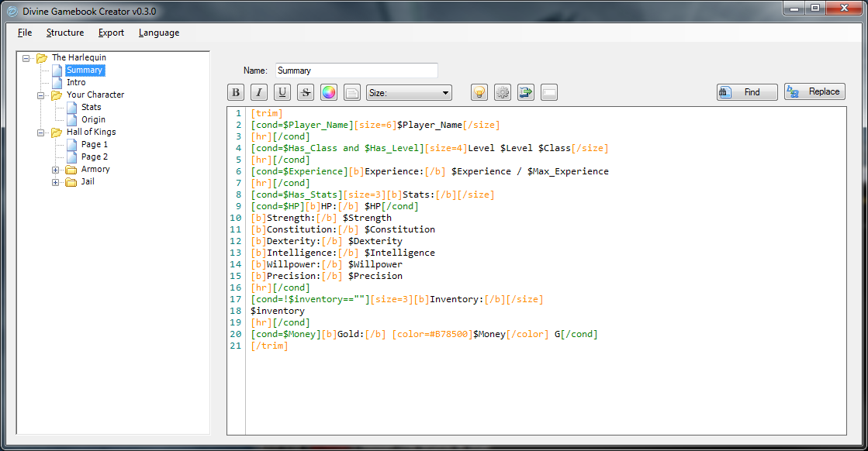This screenshot has width=868, height=451.
Task: Click the Page 2 document icon
Action: [72, 157]
